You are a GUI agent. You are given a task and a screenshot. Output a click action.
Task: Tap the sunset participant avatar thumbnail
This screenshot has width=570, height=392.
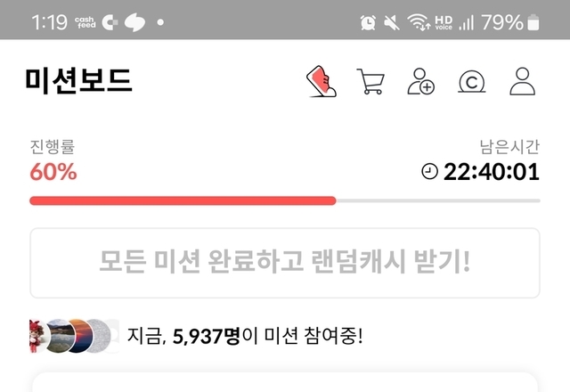click(x=80, y=336)
